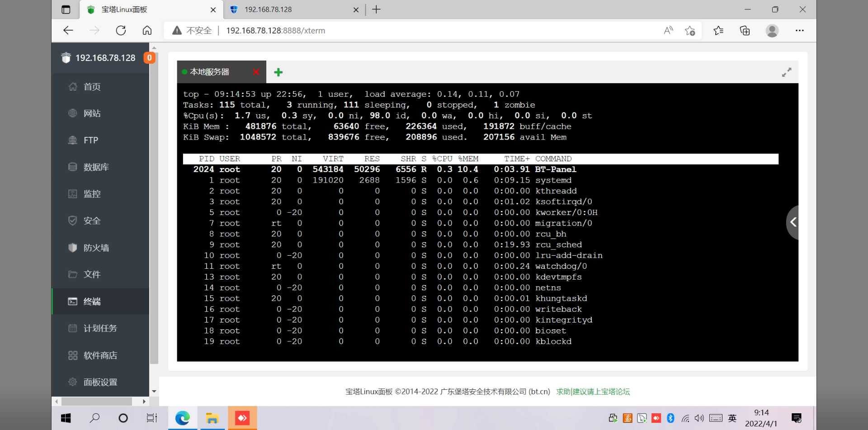Click the panel shield logo beside 192.168.78.128
The height and width of the screenshot is (430, 868).
click(66, 58)
